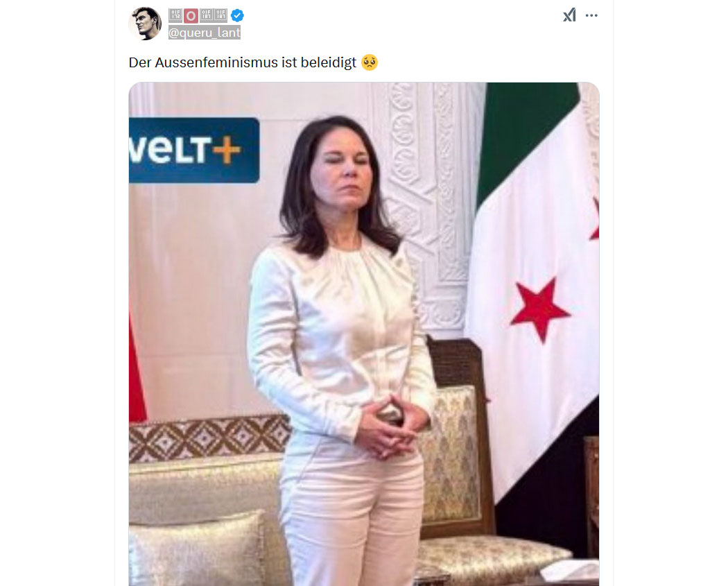Click the red circle emoji in display name
Image resolution: width=728 pixels, height=586 pixels.
[x=191, y=16]
